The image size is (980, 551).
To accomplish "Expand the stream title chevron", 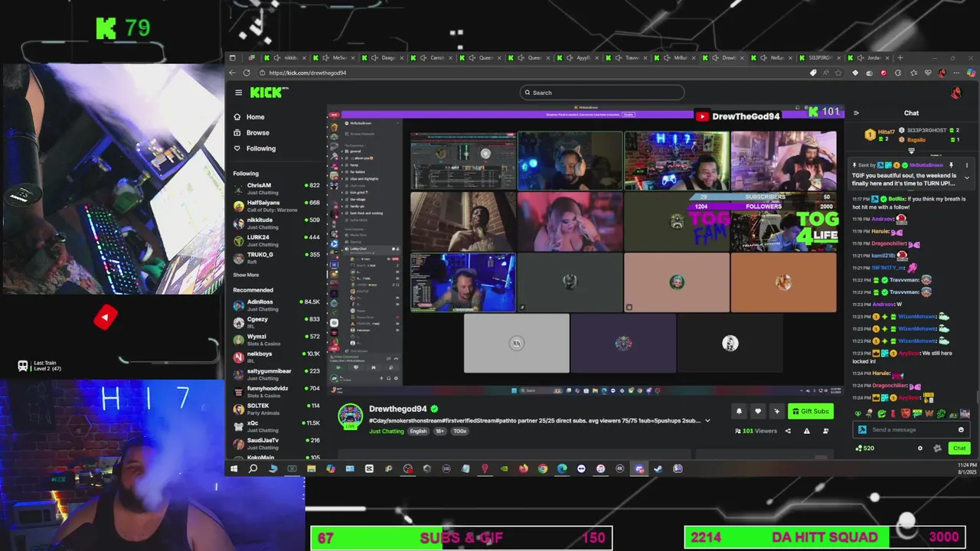I will coord(707,421).
